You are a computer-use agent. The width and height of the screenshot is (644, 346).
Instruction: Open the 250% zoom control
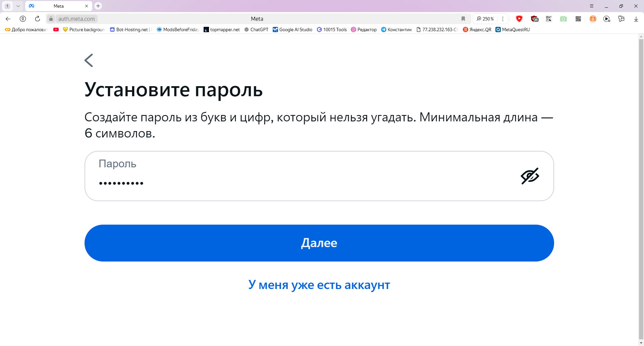[x=485, y=19]
